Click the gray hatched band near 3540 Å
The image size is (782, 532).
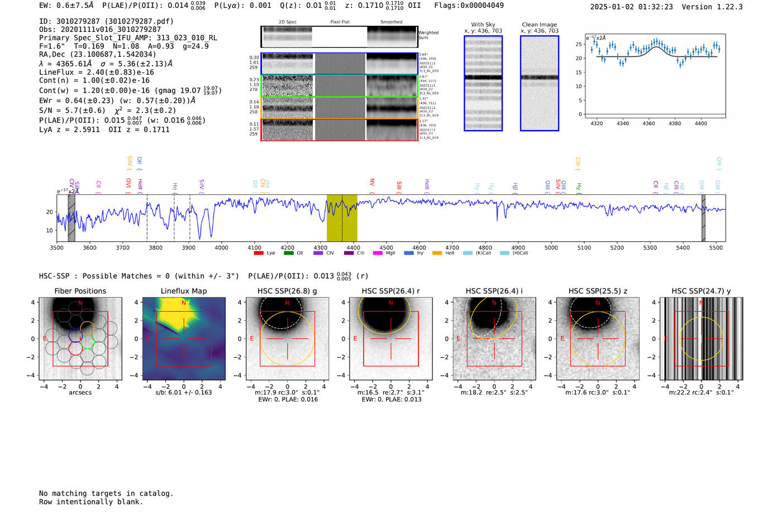(x=71, y=218)
